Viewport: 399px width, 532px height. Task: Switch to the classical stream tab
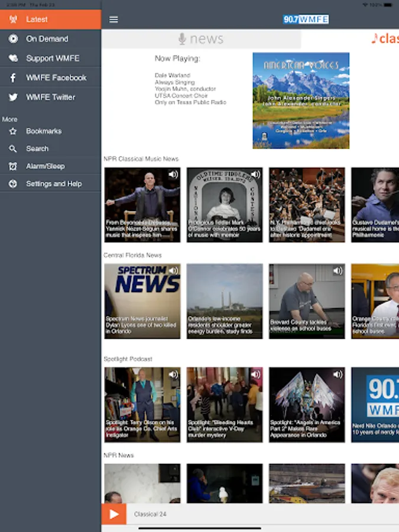[x=351, y=39]
